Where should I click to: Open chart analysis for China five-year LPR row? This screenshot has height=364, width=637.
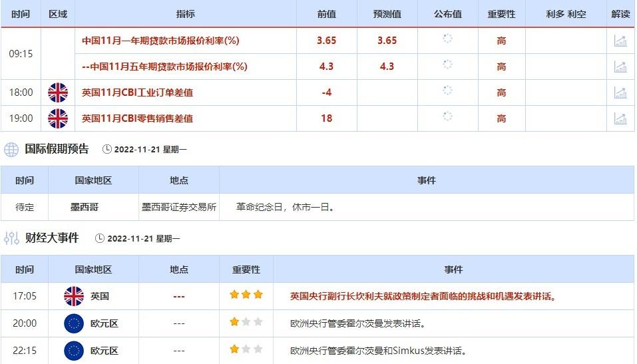(x=620, y=67)
